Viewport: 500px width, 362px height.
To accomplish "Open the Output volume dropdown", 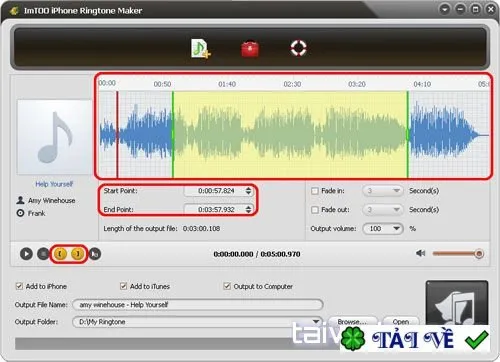I will click(x=383, y=229).
